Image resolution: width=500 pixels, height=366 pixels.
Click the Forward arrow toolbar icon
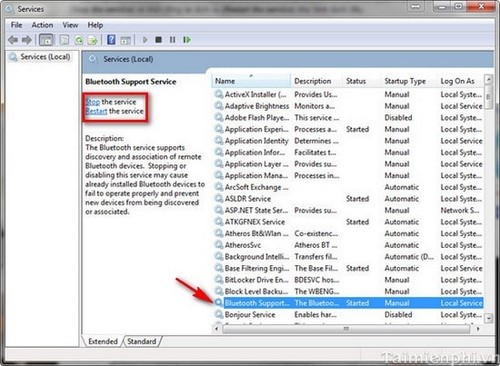[x=27, y=40]
